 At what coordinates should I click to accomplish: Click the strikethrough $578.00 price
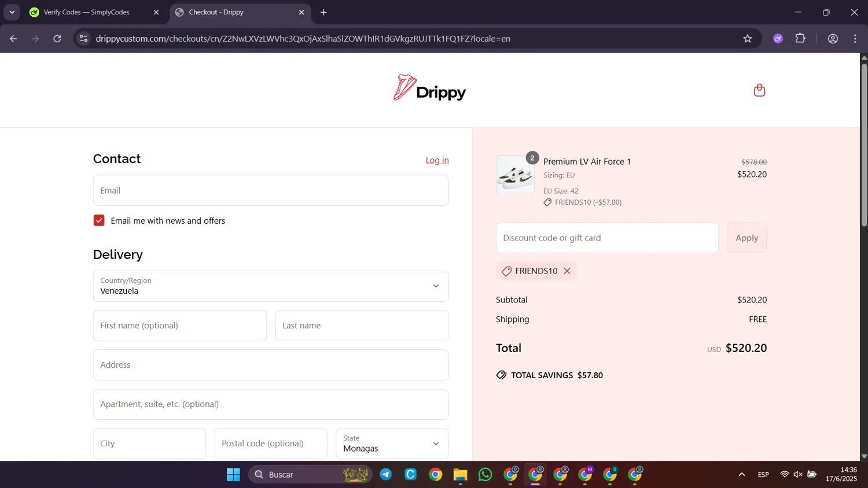point(754,162)
